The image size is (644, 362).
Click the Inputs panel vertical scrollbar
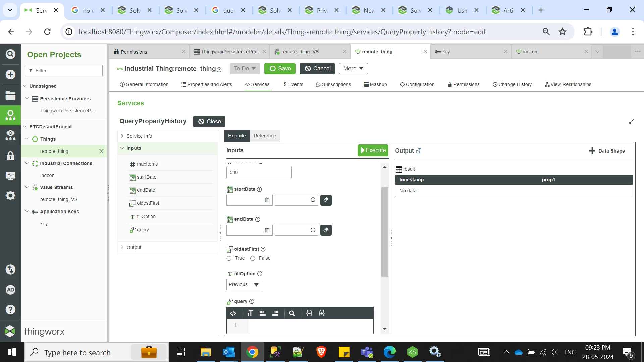[x=385, y=231]
